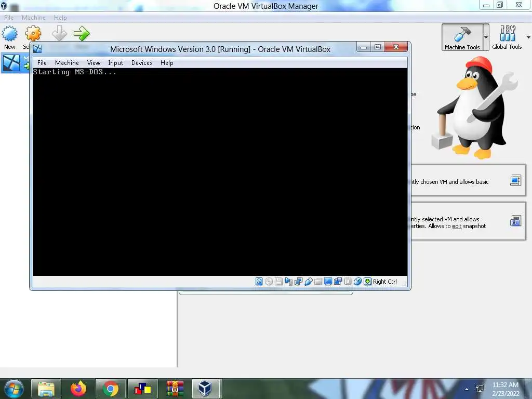Open the File menu in the VM window
Screen dimensions: 532x399
tap(42, 63)
